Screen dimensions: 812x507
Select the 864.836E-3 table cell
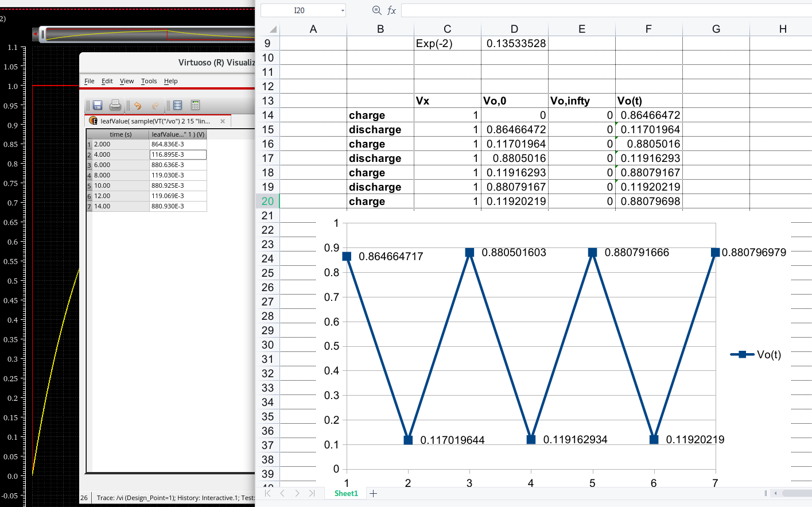178,144
